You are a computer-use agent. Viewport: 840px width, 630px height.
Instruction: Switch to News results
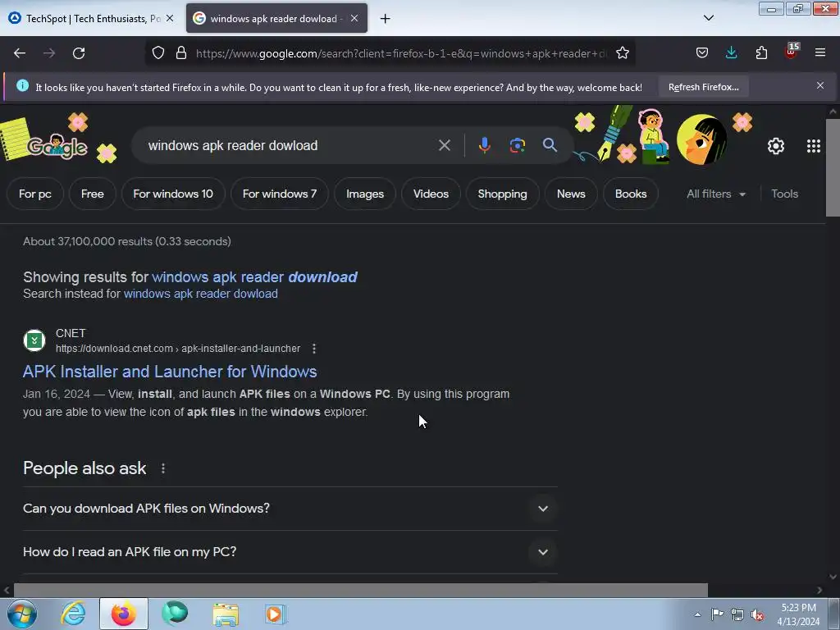tap(571, 194)
